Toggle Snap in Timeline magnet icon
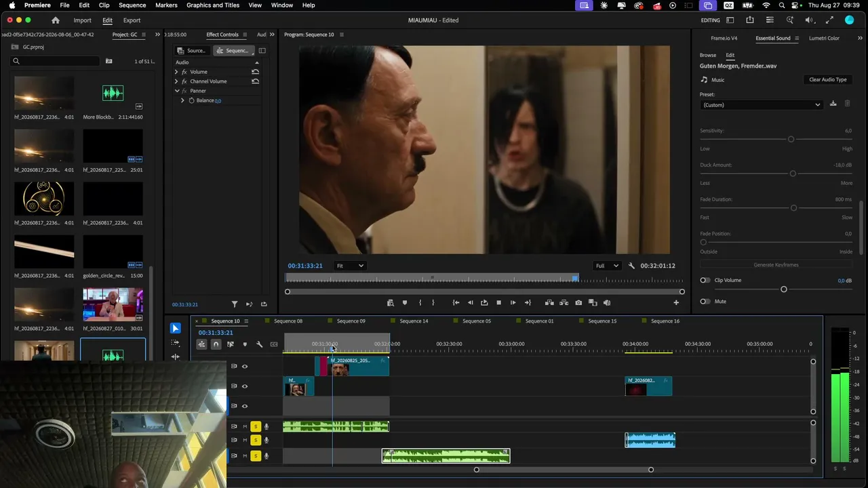The height and width of the screenshot is (488, 868). tap(216, 344)
